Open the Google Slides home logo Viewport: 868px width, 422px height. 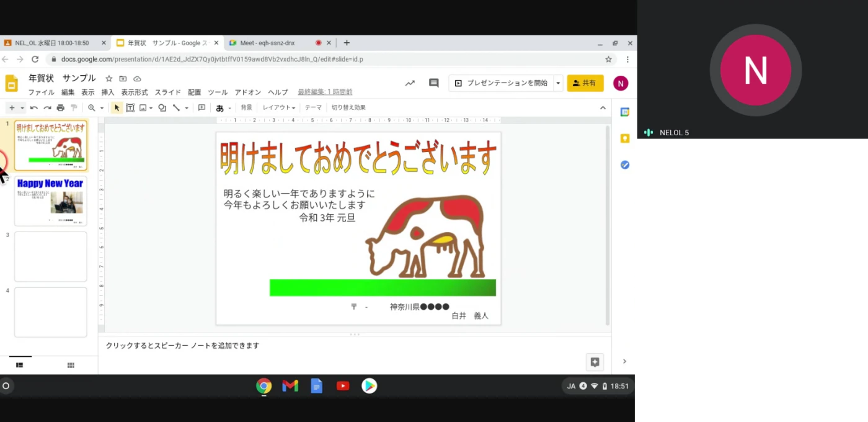(x=12, y=84)
